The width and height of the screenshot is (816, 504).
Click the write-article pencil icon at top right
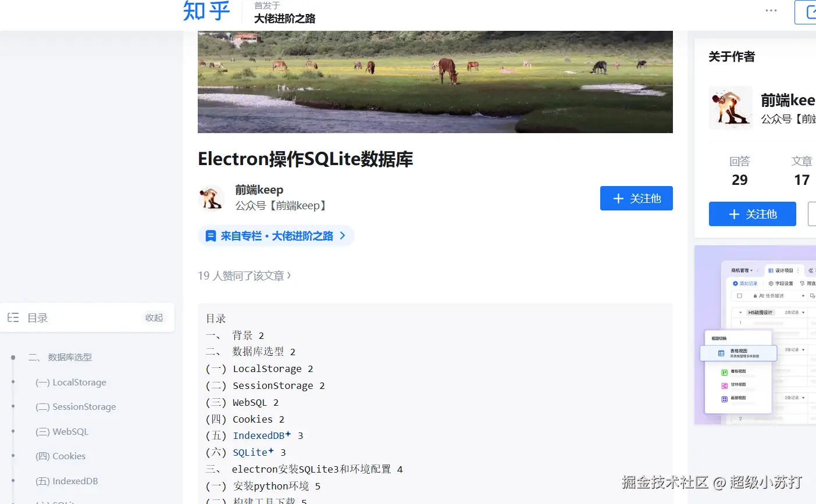[811, 12]
